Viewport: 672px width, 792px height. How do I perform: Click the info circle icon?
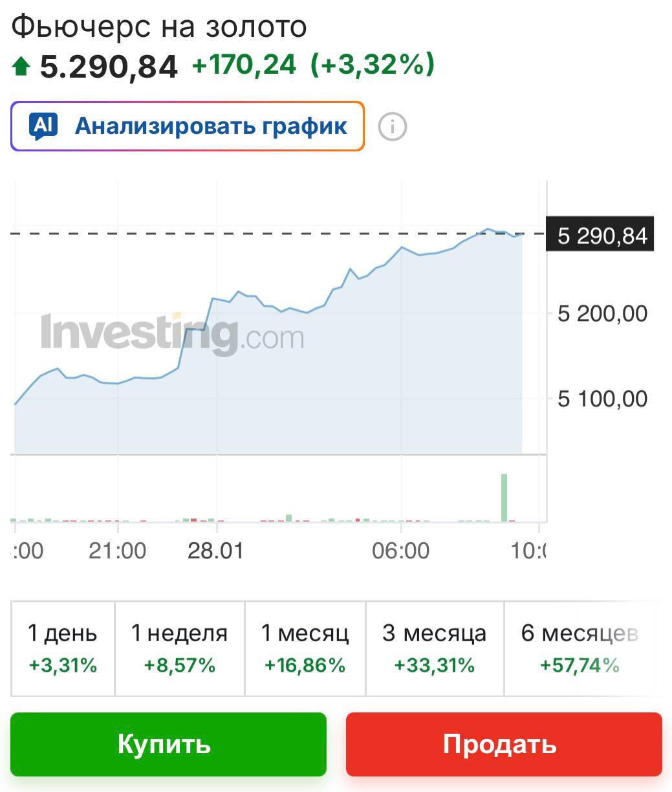point(392,127)
